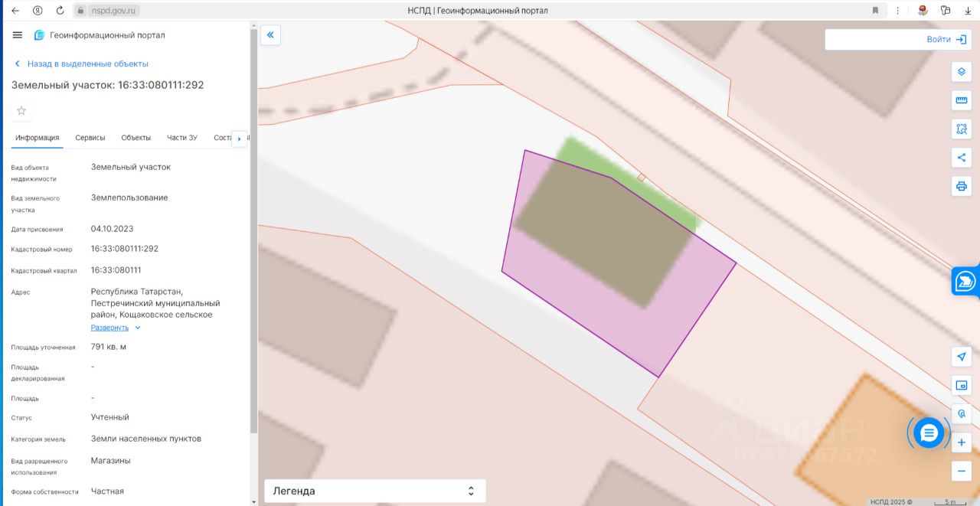Image resolution: width=980 pixels, height=506 pixels.
Task: Click the parcel heading Земельный участок: 16:33:080111:292
Action: pyautogui.click(x=108, y=85)
